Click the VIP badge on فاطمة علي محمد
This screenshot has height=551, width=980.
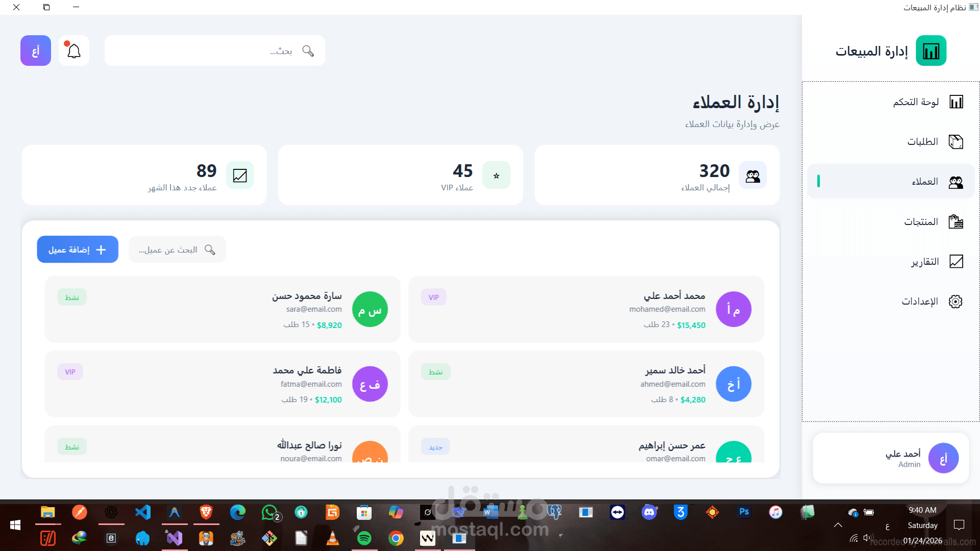coord(70,372)
